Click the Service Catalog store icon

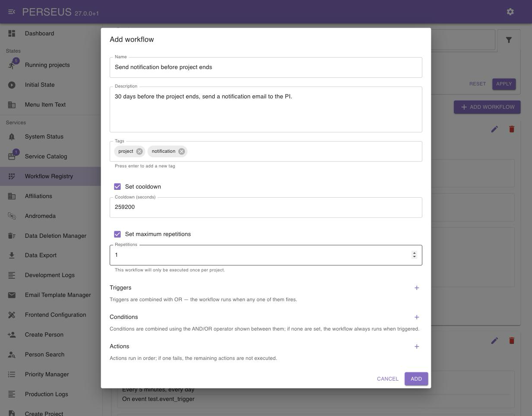pos(12,157)
